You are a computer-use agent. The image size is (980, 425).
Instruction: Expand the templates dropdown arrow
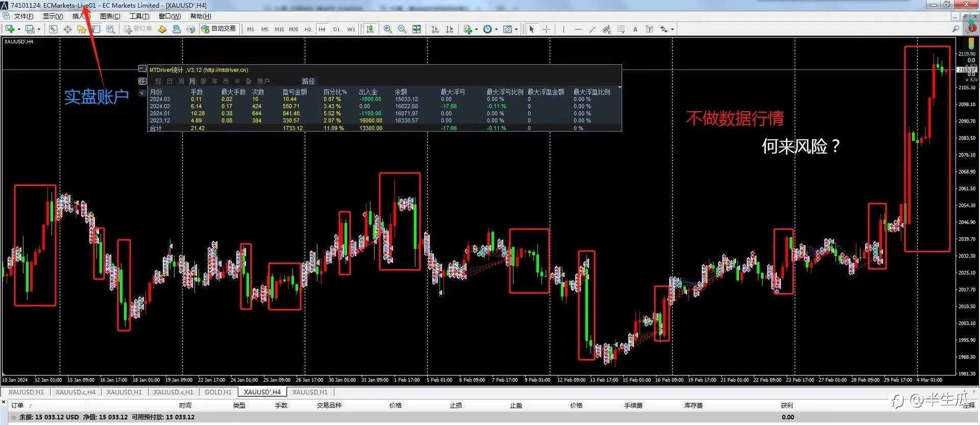(516, 29)
